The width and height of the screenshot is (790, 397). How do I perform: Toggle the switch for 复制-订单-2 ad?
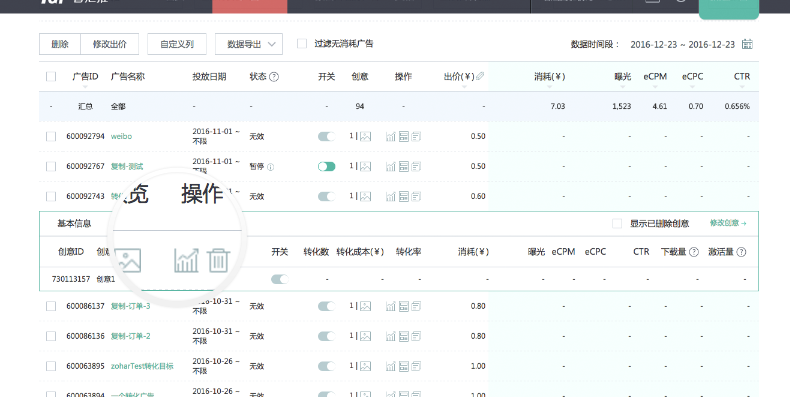coord(326,336)
